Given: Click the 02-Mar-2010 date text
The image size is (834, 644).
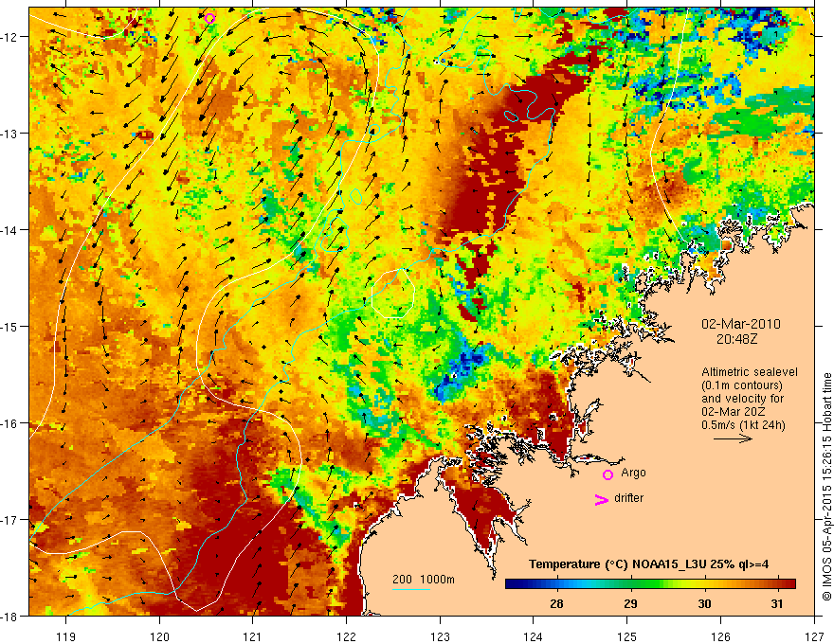Looking at the screenshot, I should (741, 324).
